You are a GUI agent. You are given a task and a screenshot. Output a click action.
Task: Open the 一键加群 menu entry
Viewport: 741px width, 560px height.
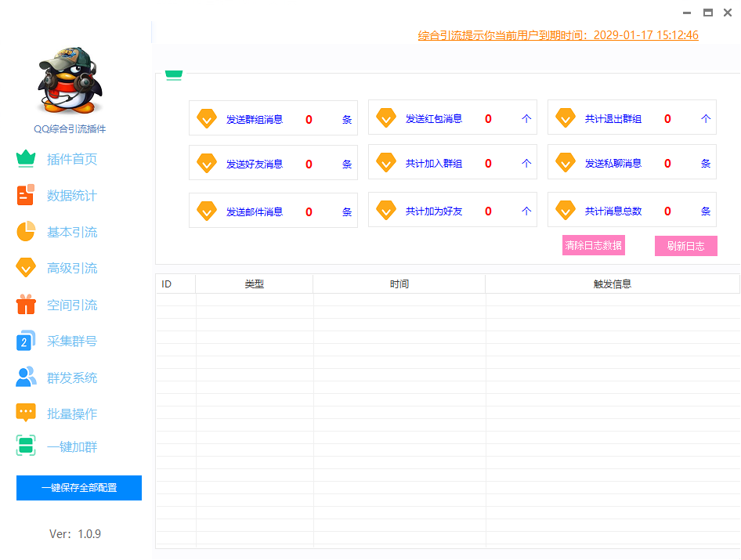click(x=72, y=446)
